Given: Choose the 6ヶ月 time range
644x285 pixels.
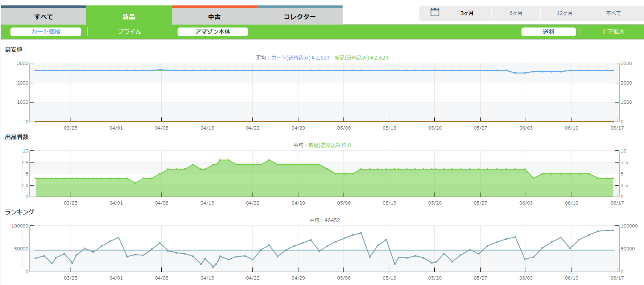Looking at the screenshot, I should click(516, 13).
